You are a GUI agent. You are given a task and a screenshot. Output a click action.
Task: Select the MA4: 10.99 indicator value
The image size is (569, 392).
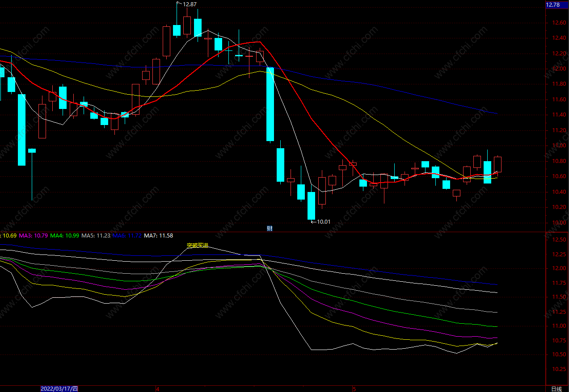point(65,235)
